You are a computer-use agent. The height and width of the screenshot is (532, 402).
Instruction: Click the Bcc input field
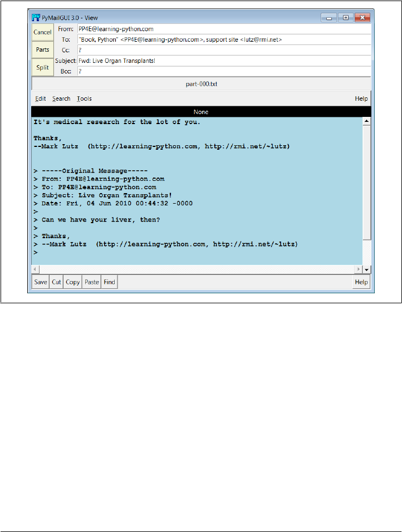[224, 71]
